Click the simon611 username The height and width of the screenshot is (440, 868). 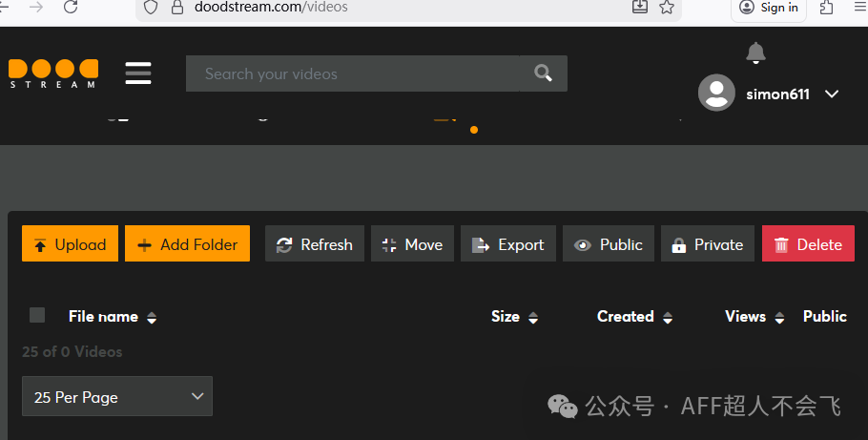[777, 94]
